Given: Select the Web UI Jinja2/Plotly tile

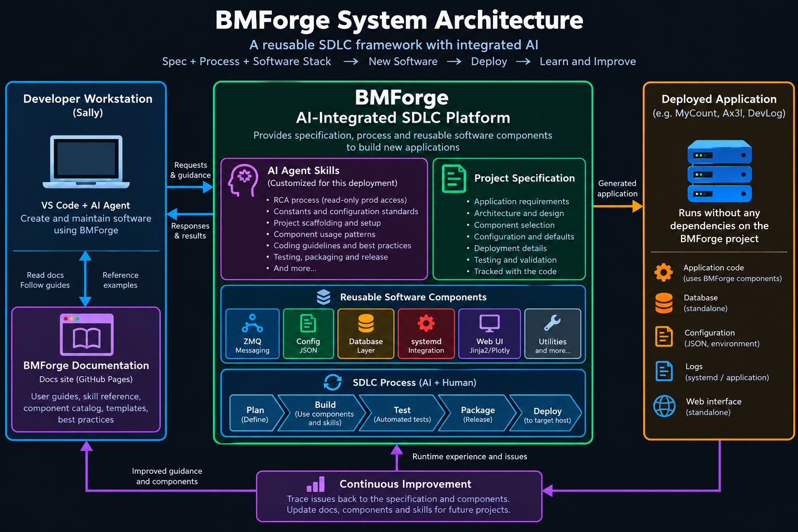Looking at the screenshot, I should pos(489,334).
